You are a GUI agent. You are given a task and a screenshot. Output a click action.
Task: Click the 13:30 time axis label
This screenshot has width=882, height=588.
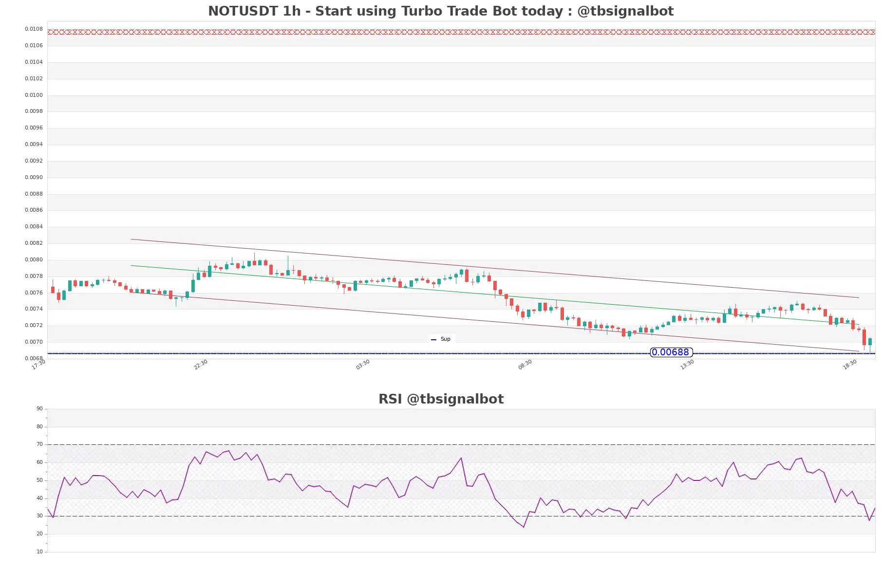pos(687,365)
